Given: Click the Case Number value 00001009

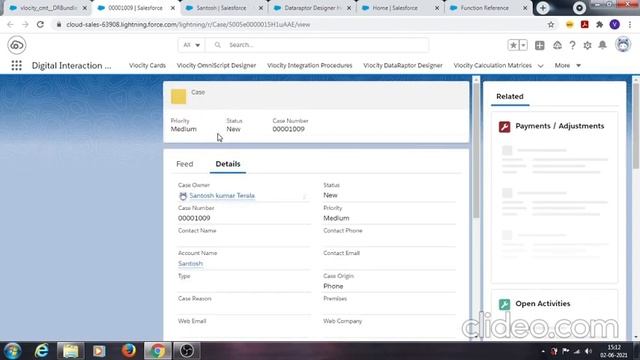Looking at the screenshot, I should [194, 218].
